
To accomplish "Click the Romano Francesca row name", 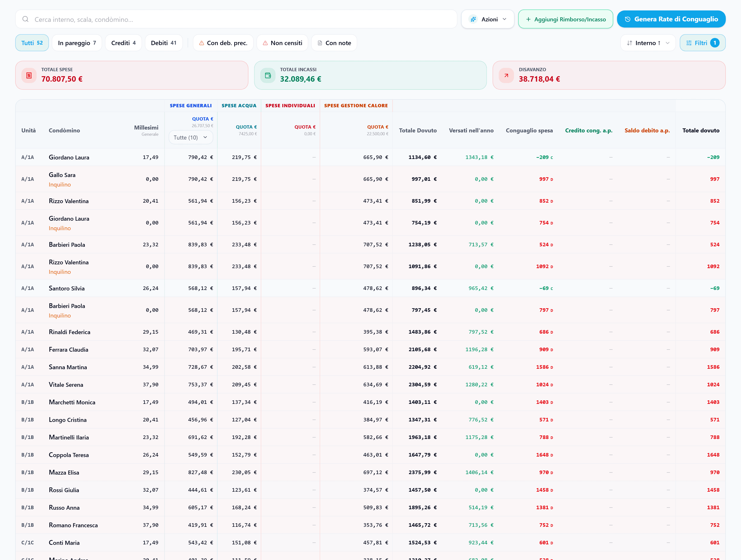I will [x=73, y=525].
